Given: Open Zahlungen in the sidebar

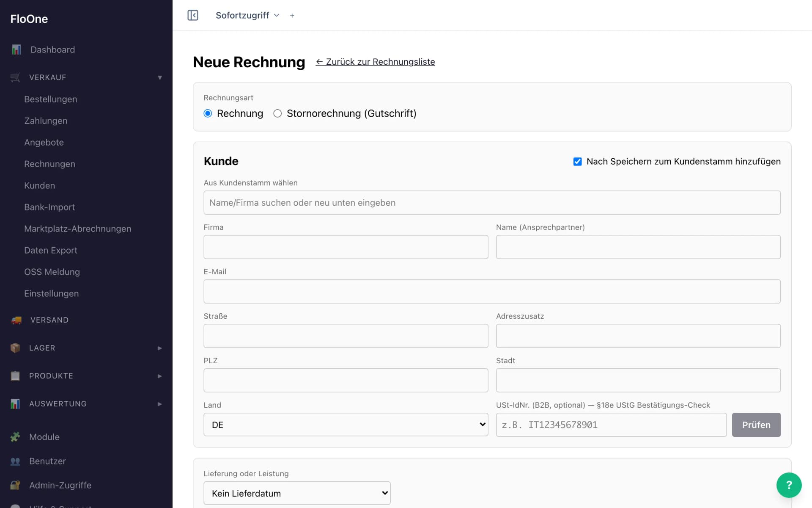Looking at the screenshot, I should point(46,121).
